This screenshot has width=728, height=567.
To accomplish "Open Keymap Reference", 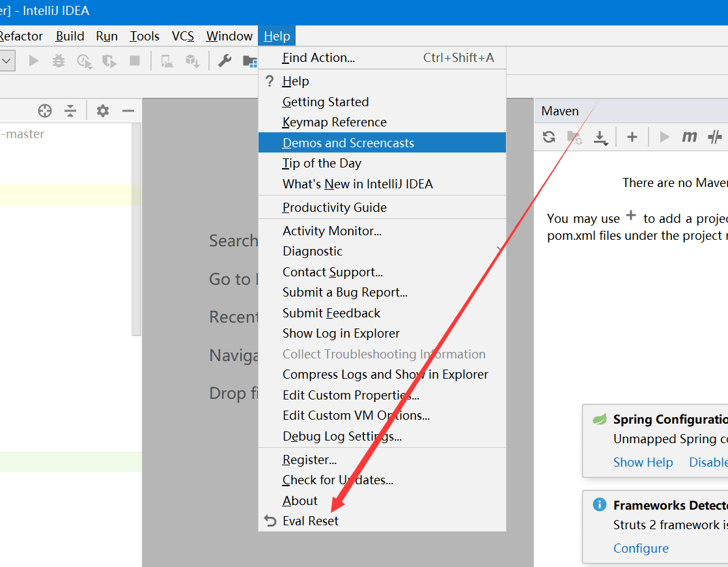I will [382, 123].
